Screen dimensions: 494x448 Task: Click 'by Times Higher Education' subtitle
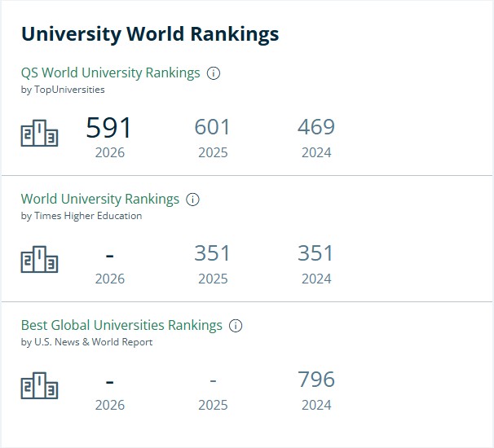(82, 216)
